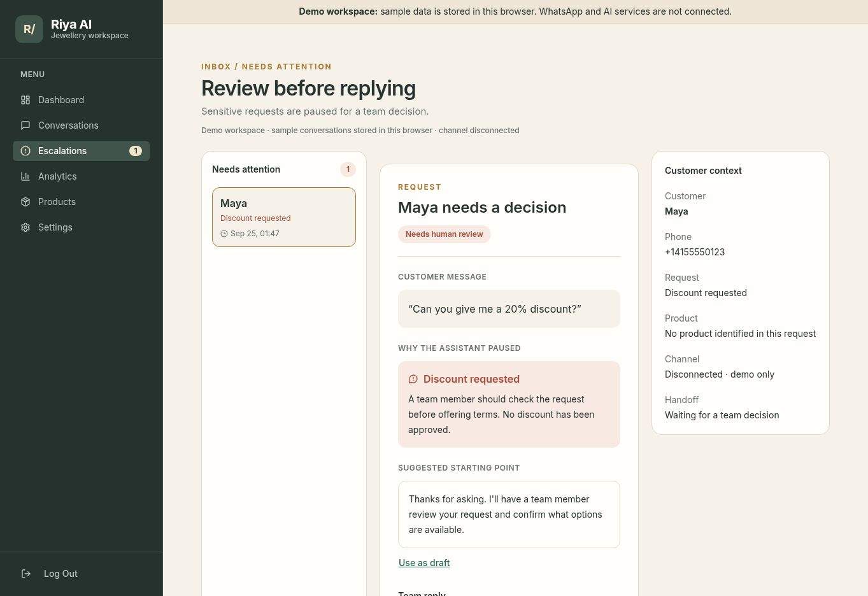Click the Riya AI logo badge
The height and width of the screenshot is (596, 868).
[x=29, y=29]
